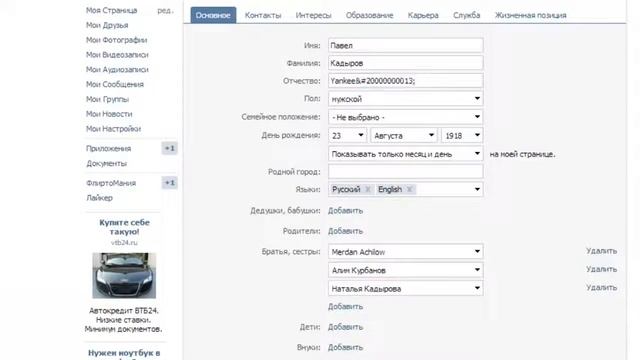Open the Образование tab
640x360 pixels.
[369, 16]
